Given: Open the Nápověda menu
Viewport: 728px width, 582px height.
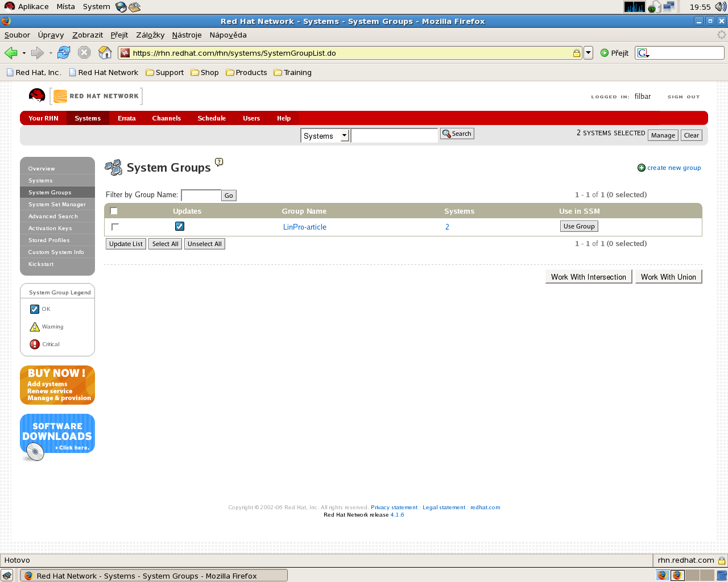Looking at the screenshot, I should (x=228, y=35).
